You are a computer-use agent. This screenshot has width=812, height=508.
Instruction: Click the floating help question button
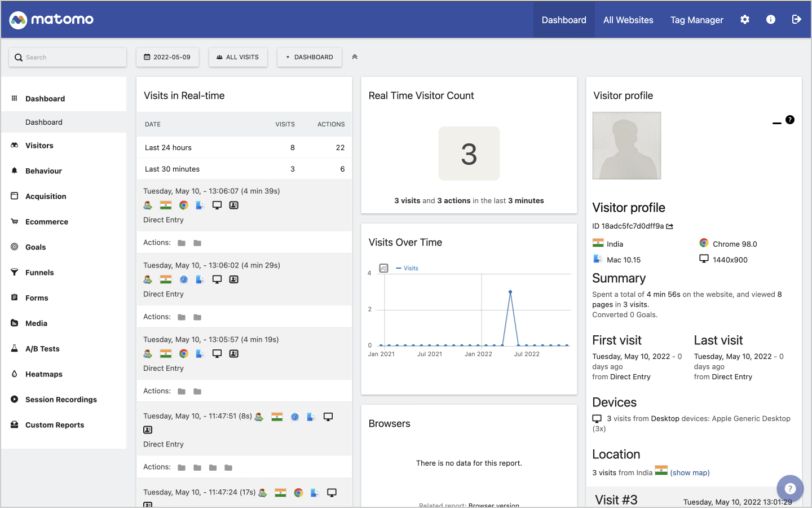point(790,488)
